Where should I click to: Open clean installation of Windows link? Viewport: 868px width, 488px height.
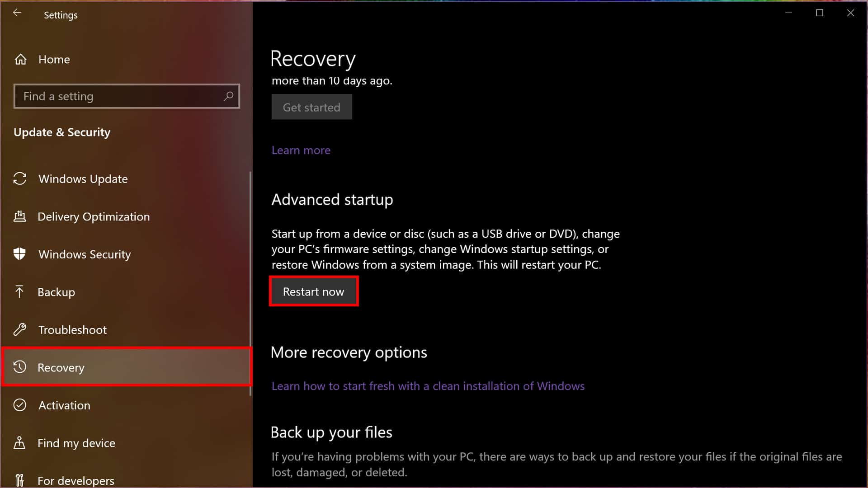[x=428, y=386]
